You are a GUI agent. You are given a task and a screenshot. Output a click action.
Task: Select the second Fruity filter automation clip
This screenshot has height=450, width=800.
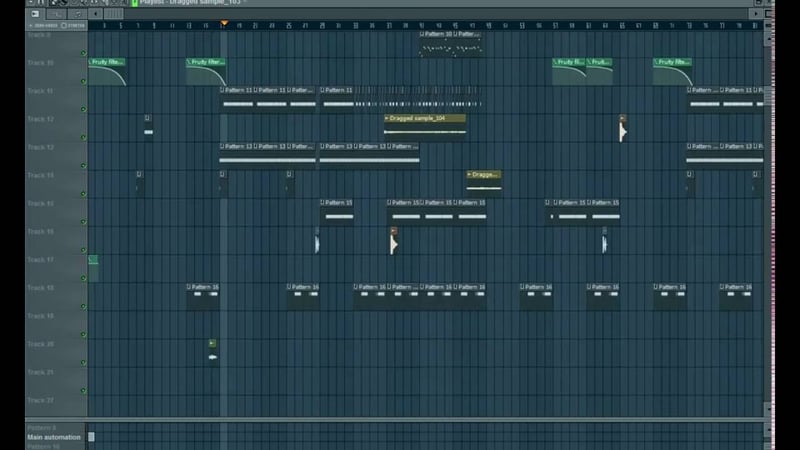[x=206, y=72]
